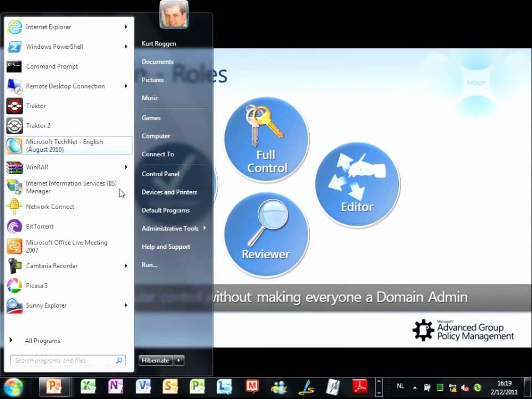Click the network tray icon with warning
Viewport: 532px width, 399px height.
click(x=452, y=387)
